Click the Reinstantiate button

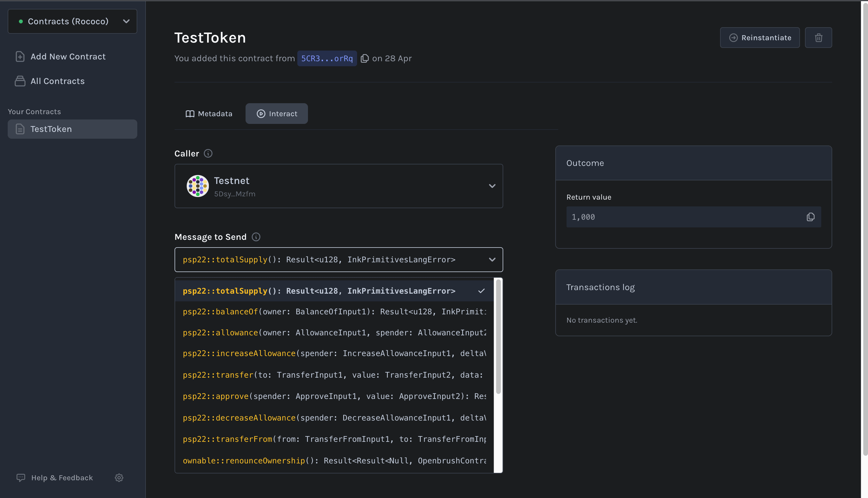(x=759, y=38)
